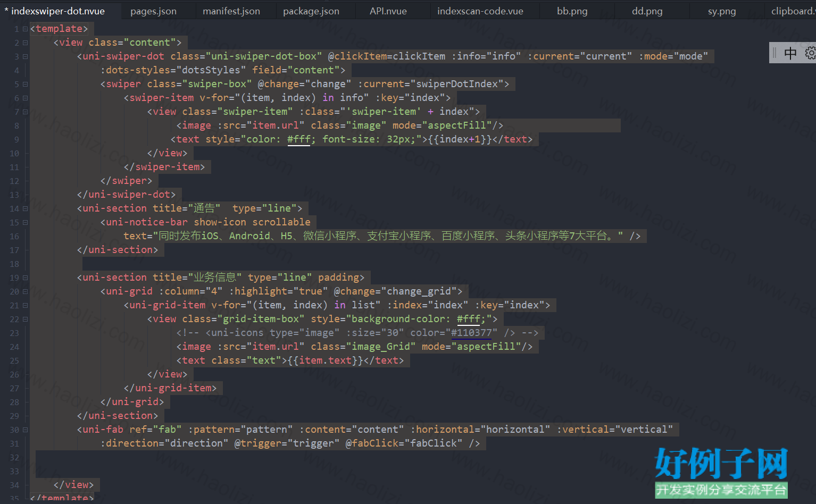Fold the swiper block at line 5
This screenshot has height=504, width=816.
25,84
